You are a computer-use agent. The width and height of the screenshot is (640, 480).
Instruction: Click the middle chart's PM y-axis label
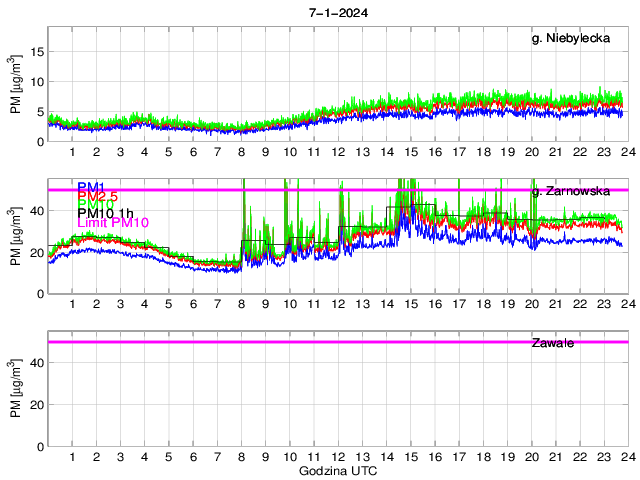pos(16,236)
